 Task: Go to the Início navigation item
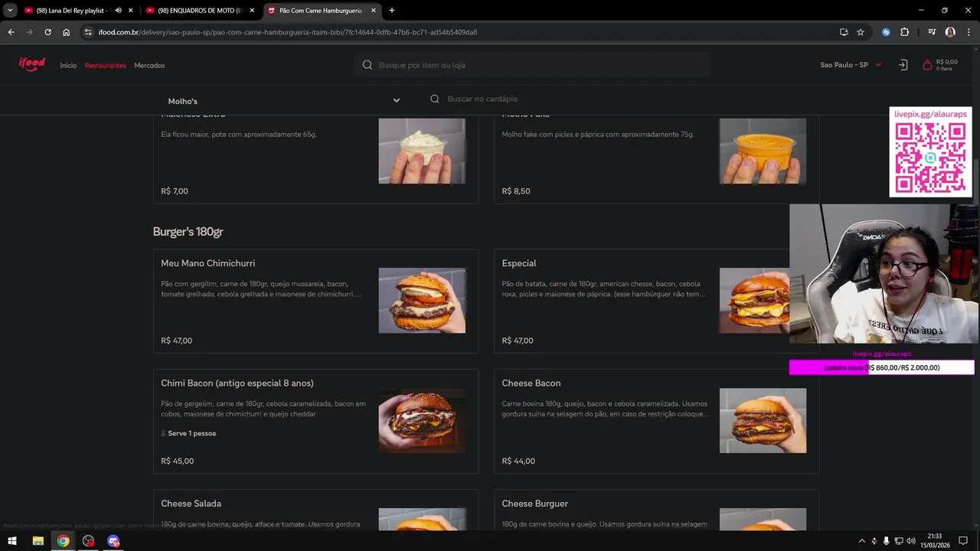68,66
